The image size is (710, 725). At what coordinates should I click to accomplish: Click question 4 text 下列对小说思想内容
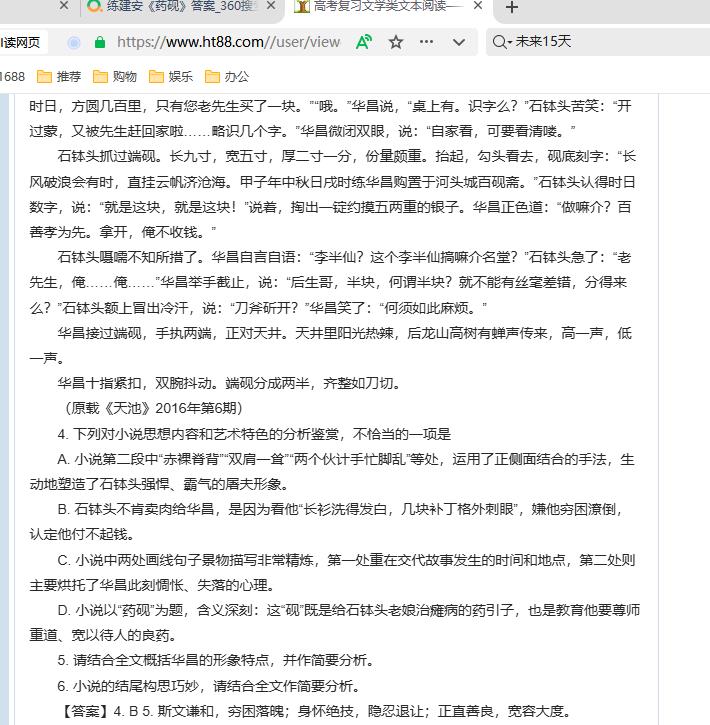pyautogui.click(x=254, y=434)
